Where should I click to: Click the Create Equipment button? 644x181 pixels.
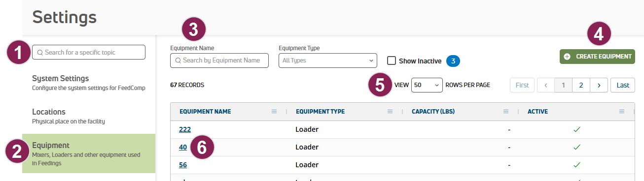click(x=597, y=57)
